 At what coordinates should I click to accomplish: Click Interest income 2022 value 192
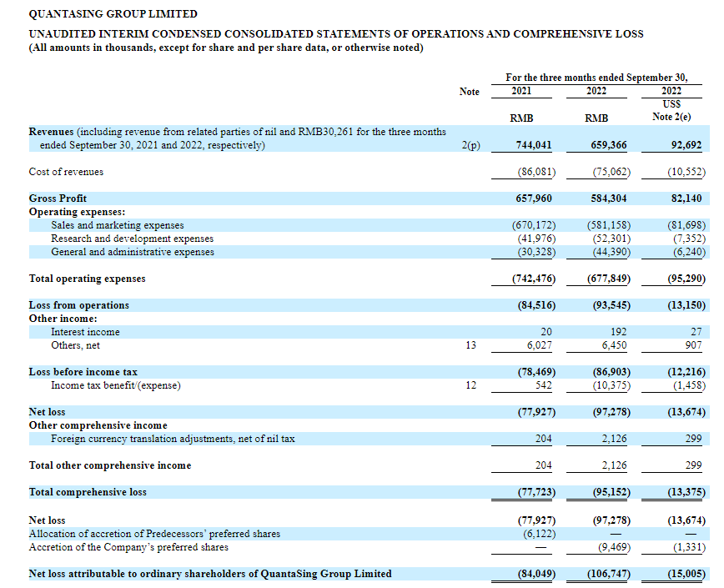click(618, 332)
